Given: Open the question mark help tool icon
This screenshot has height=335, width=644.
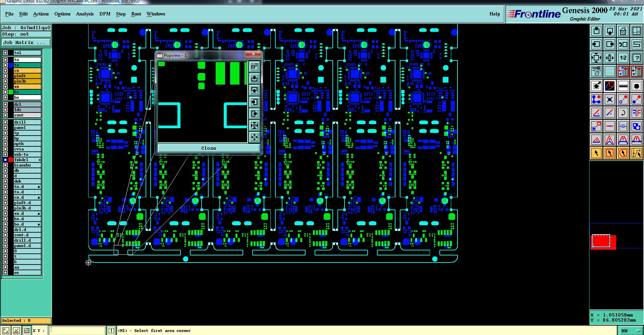Looking at the screenshot, I should pos(636,58).
